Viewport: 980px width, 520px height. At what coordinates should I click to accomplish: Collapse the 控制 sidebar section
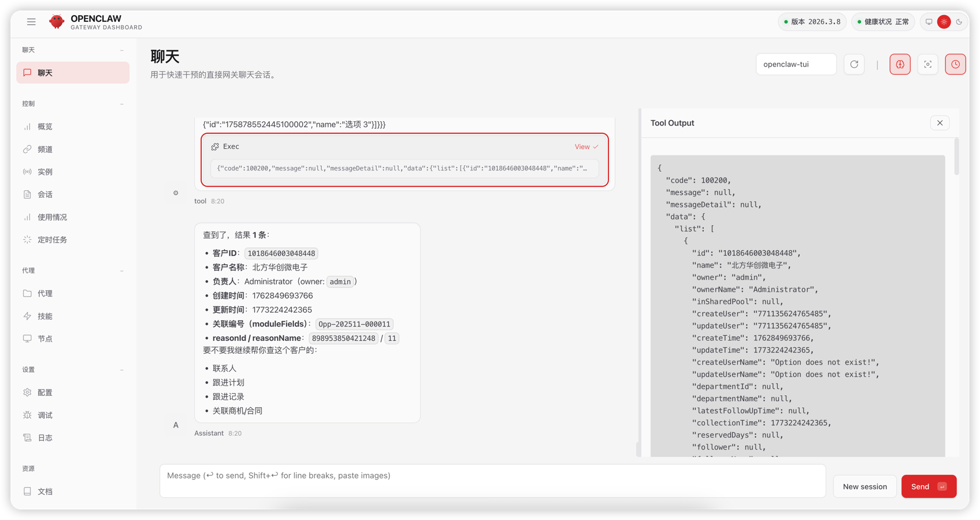pyautogui.click(x=122, y=104)
